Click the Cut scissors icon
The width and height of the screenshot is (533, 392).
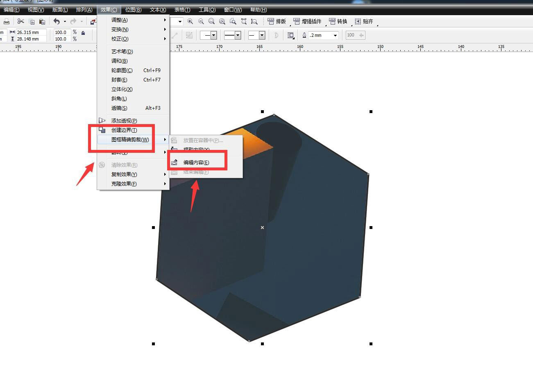click(x=20, y=21)
